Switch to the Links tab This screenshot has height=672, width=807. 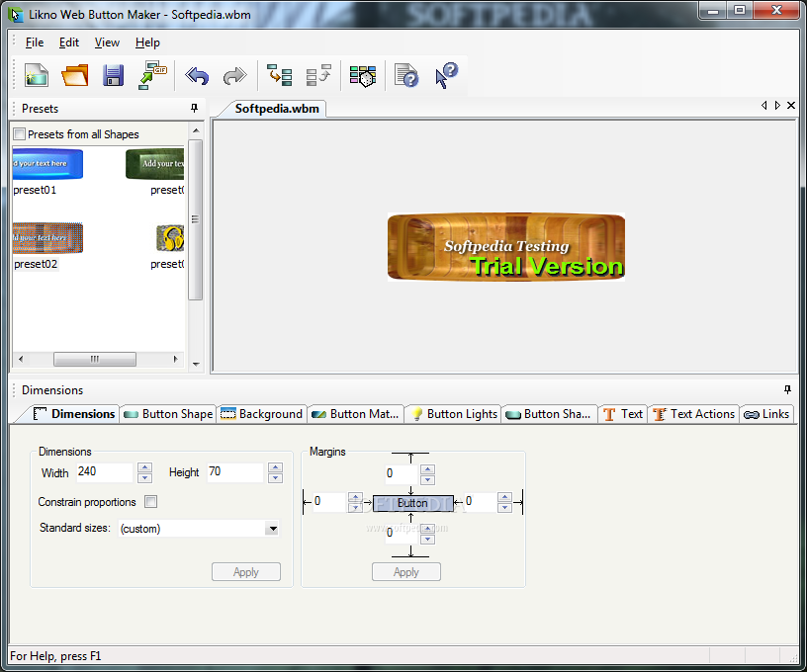[766, 414]
